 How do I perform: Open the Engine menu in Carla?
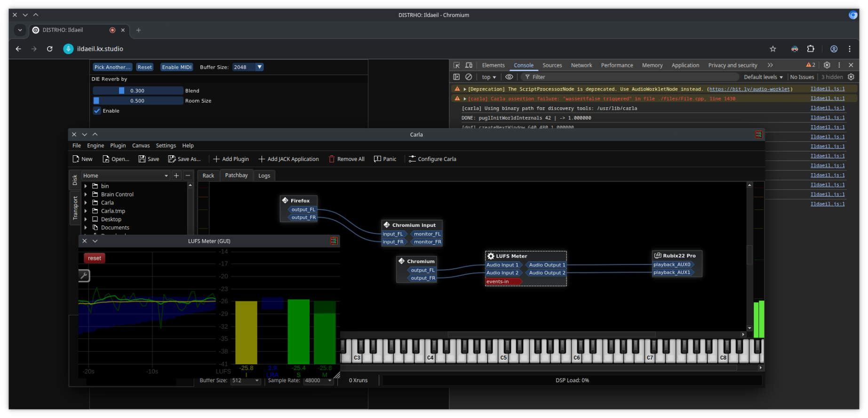point(96,146)
